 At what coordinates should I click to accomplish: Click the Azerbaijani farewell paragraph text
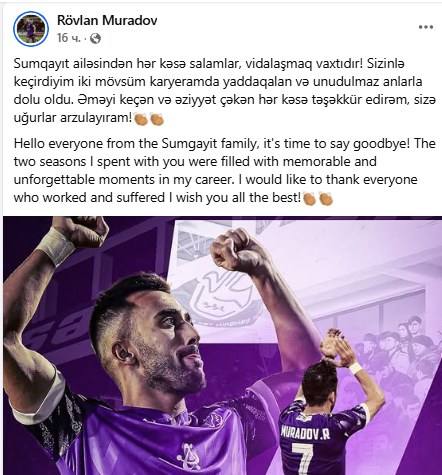pos(225,91)
